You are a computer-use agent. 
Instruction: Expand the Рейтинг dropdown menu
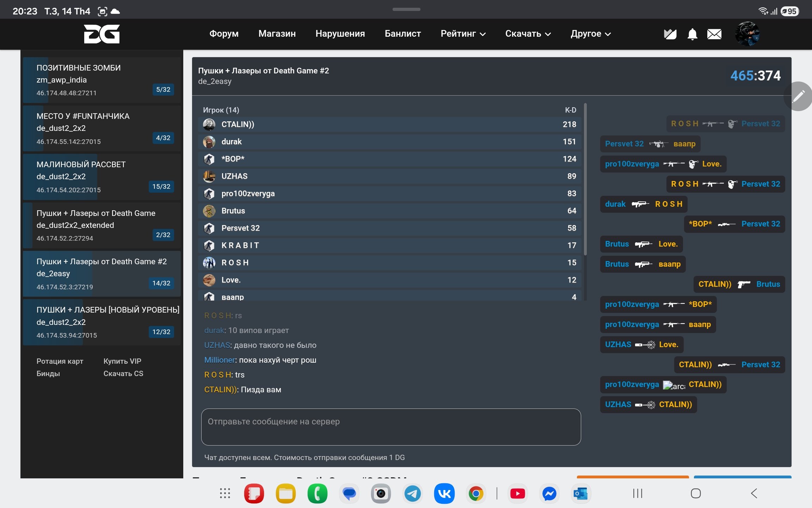pyautogui.click(x=463, y=34)
